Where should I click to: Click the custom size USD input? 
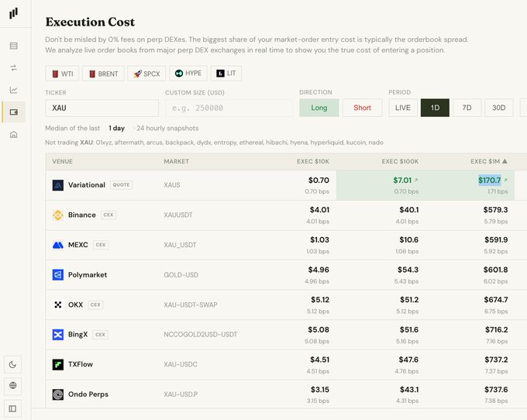(x=229, y=108)
